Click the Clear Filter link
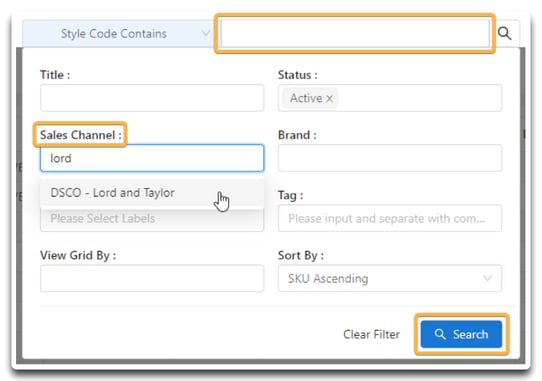 [371, 334]
